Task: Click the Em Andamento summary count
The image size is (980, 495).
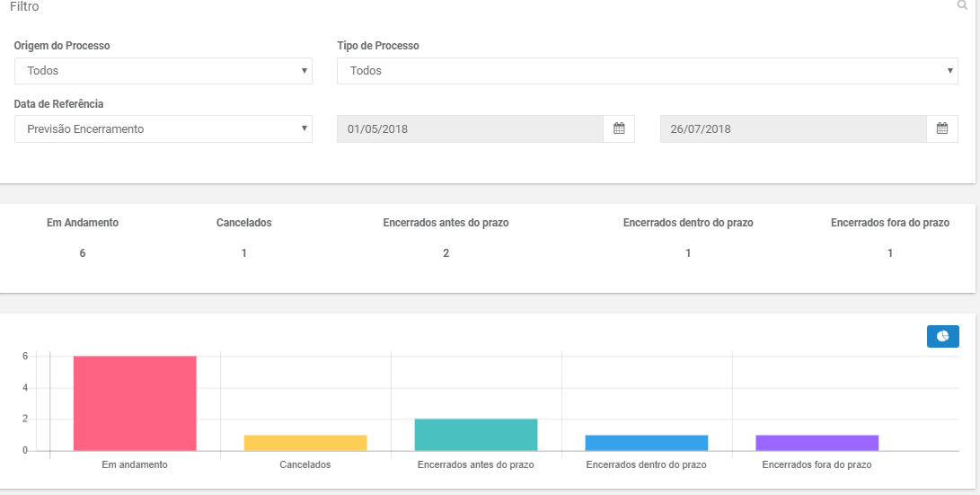Action: 83,253
